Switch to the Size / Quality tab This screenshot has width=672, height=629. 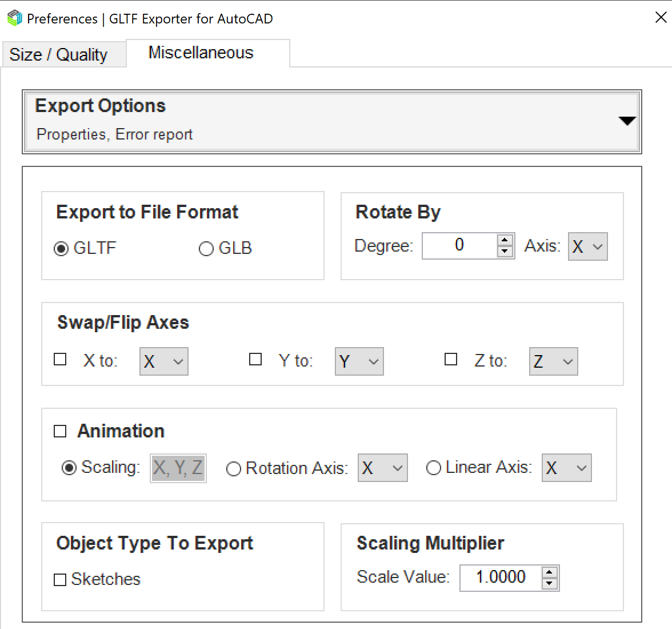click(x=58, y=55)
